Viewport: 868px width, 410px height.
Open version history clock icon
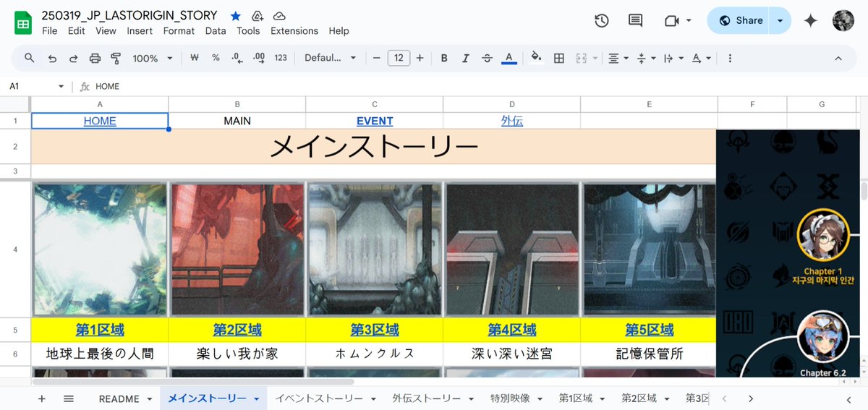(601, 21)
